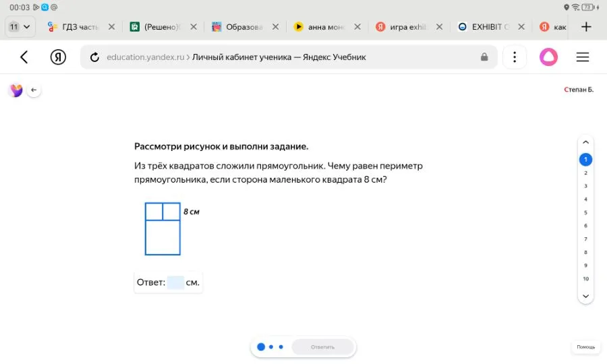Open Yandex home via Я logo
This screenshot has height=364, width=607.
coord(58,57)
